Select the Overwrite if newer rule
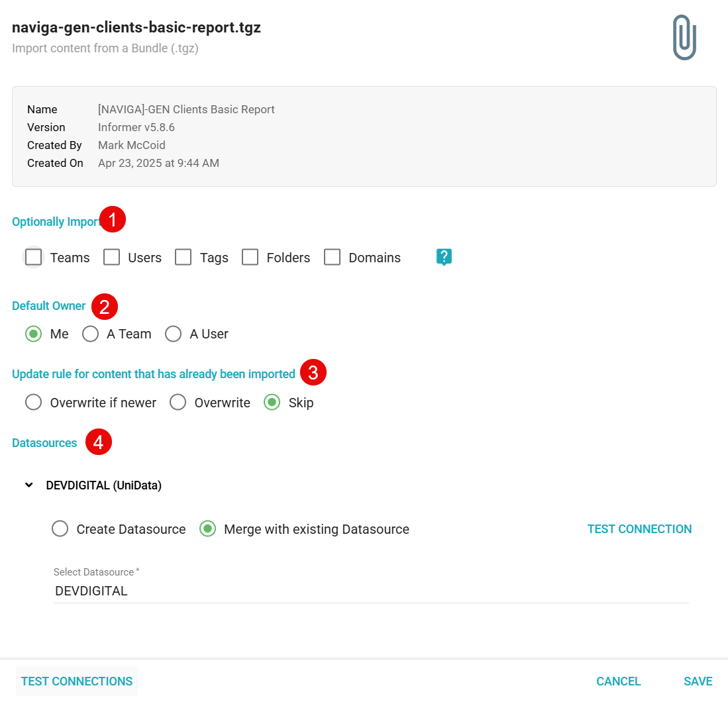 pos(34,402)
